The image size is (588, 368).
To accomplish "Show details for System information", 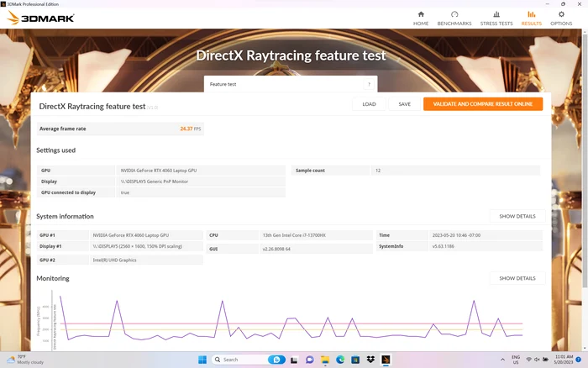I will [x=517, y=217].
